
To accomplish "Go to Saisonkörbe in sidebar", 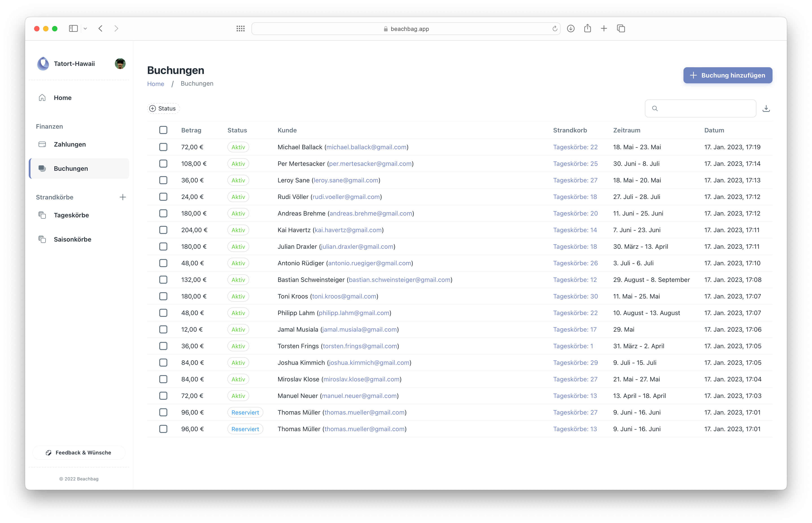I will [x=72, y=239].
